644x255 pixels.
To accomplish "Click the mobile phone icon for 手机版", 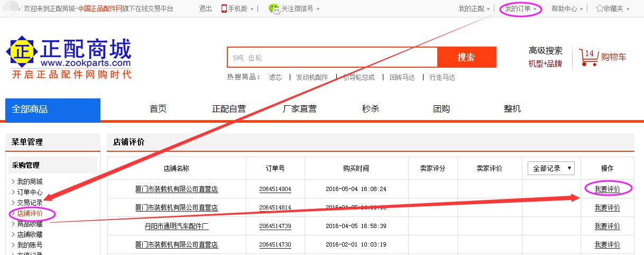I will (x=224, y=8).
